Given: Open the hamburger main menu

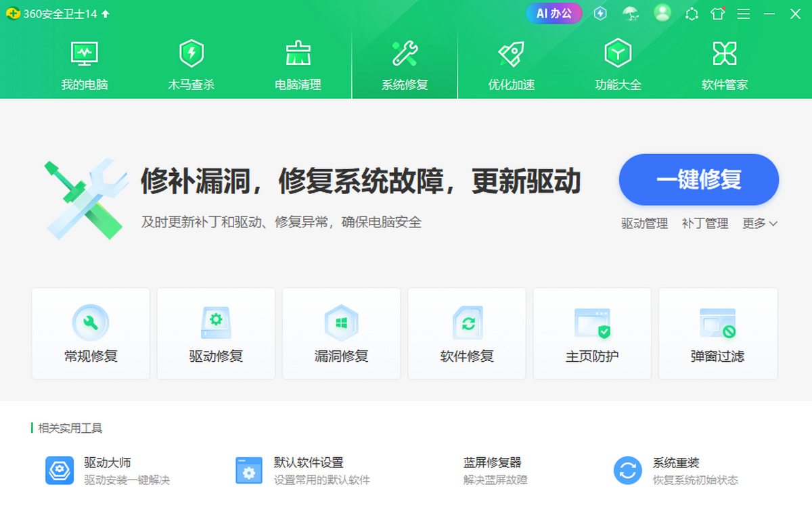Looking at the screenshot, I should pyautogui.click(x=744, y=14).
